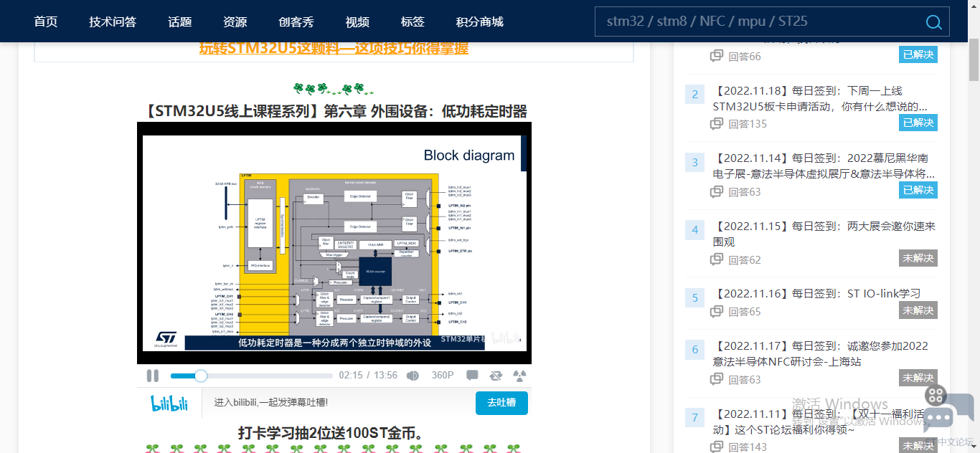Click the rank number 3 badge
This screenshot has width=980, height=453.
click(x=694, y=162)
